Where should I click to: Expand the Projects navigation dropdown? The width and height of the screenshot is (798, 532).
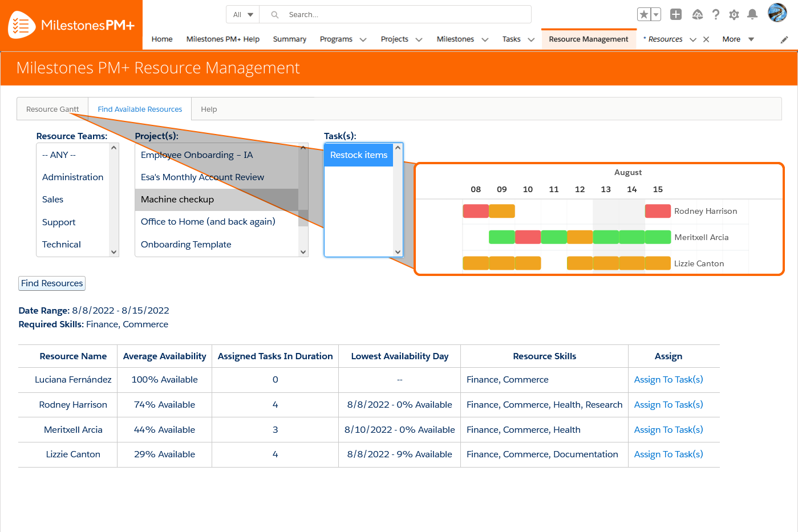[402, 39]
